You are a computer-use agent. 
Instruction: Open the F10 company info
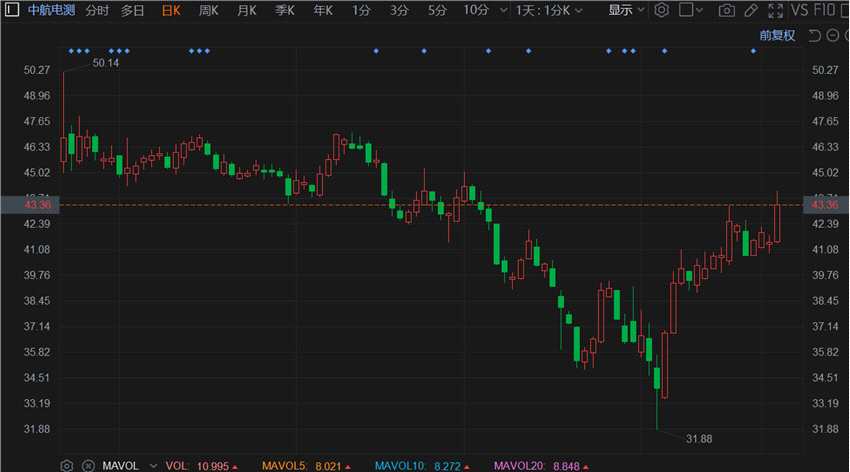pyautogui.click(x=825, y=10)
